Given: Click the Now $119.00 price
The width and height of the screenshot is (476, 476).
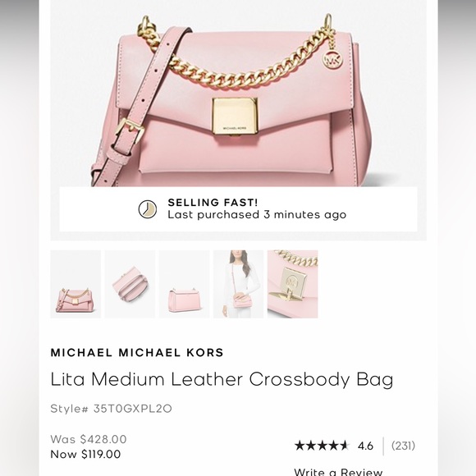Looking at the screenshot, I should tap(85, 454).
